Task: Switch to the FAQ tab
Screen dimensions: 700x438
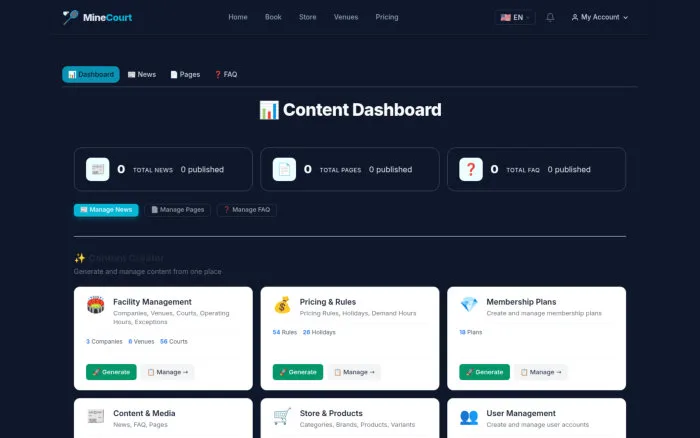Action: [x=226, y=75]
